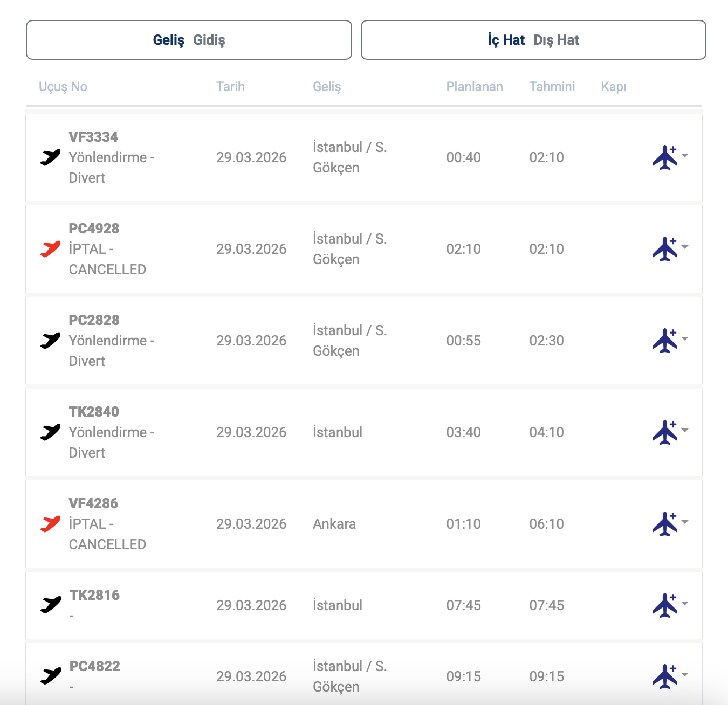Click flight number TK2840
Screen dimensions: 728x705
pos(94,412)
